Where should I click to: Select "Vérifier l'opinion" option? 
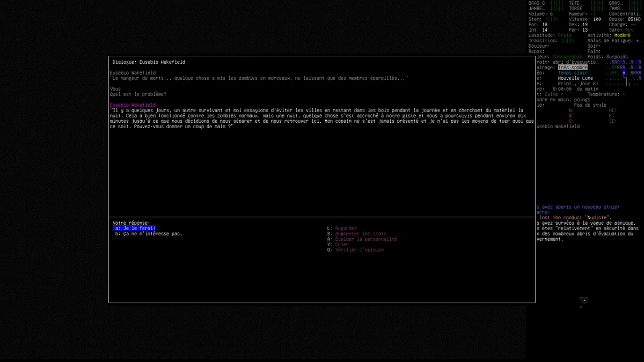click(359, 250)
